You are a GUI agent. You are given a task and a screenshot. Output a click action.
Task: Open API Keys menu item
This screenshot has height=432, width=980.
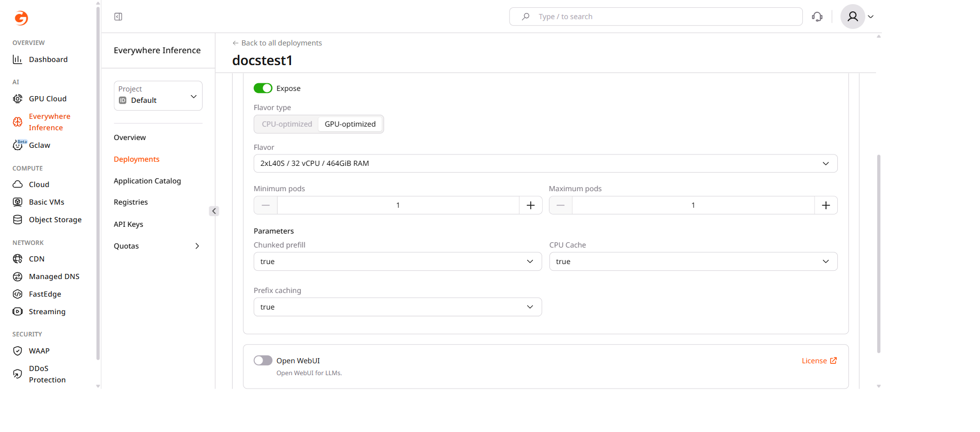pos(128,224)
